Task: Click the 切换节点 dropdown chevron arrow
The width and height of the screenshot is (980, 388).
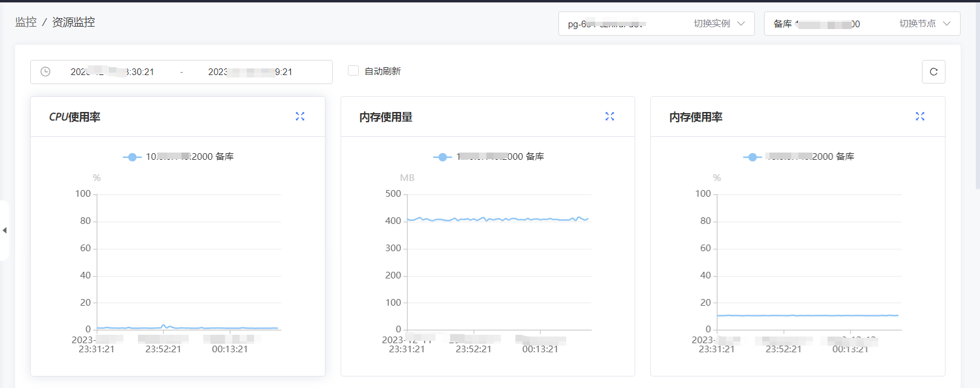Action: 947,24
